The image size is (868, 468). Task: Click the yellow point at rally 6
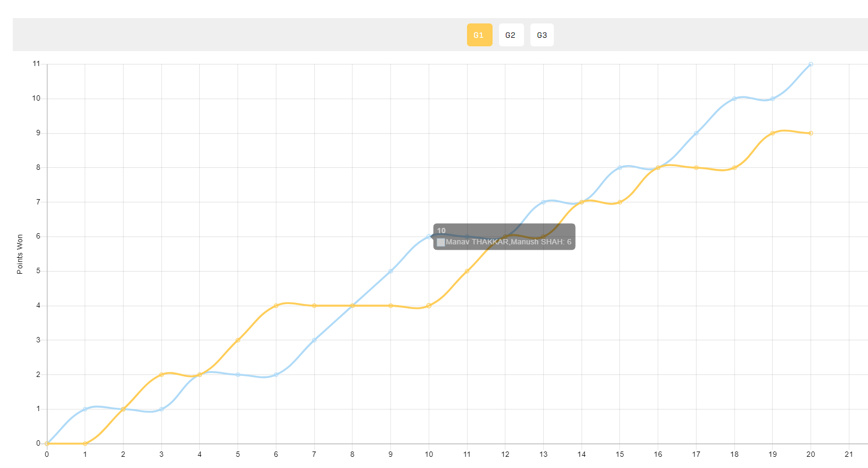click(276, 306)
